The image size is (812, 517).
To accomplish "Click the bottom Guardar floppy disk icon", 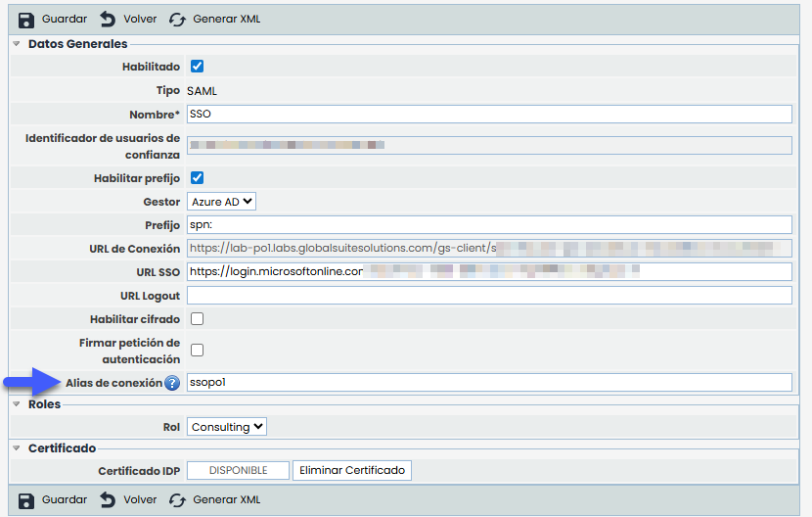I will 26,500.
